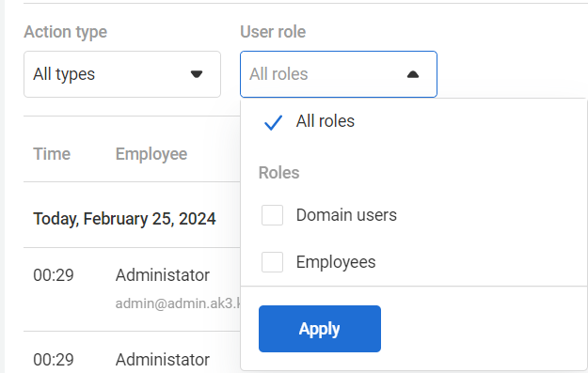The width and height of the screenshot is (588, 373).
Task: Click the User role All roles field
Action: [339, 74]
